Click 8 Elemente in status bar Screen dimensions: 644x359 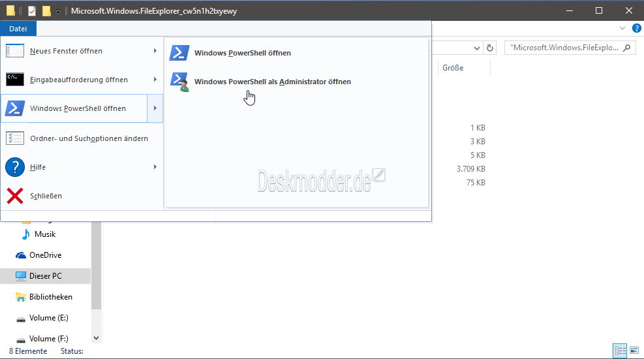(28, 351)
